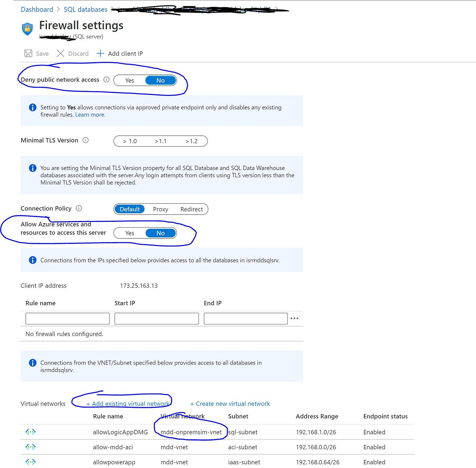Click the Save floppy disk icon
Image resolution: width=476 pixels, height=468 pixels.
click(28, 53)
